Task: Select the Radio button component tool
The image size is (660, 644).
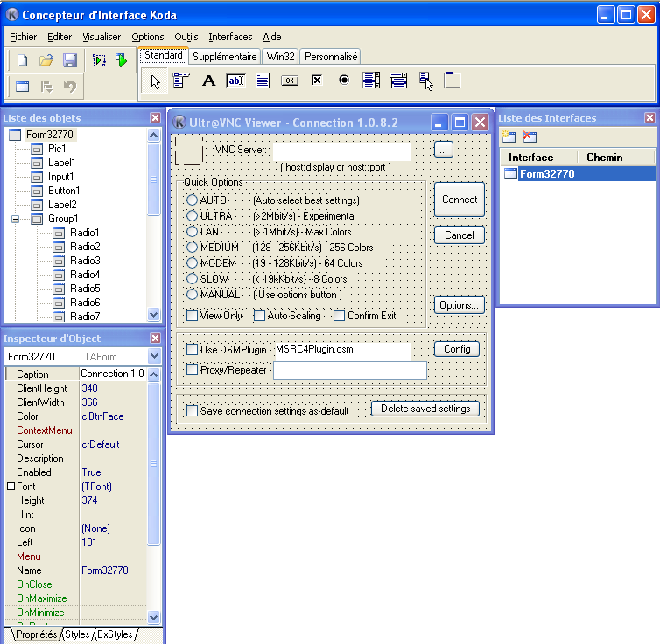Action: click(344, 80)
